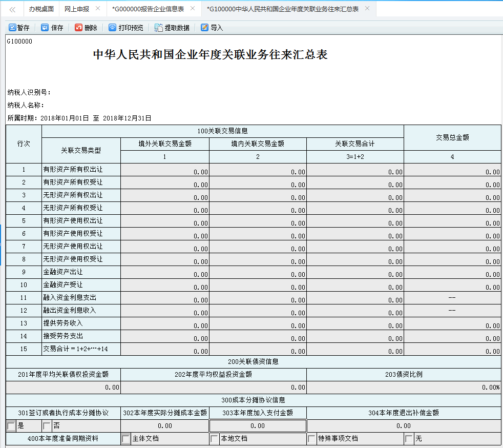Collapse tabs with the double-chevron icon
This screenshot has width=503, height=448.
point(12,9)
